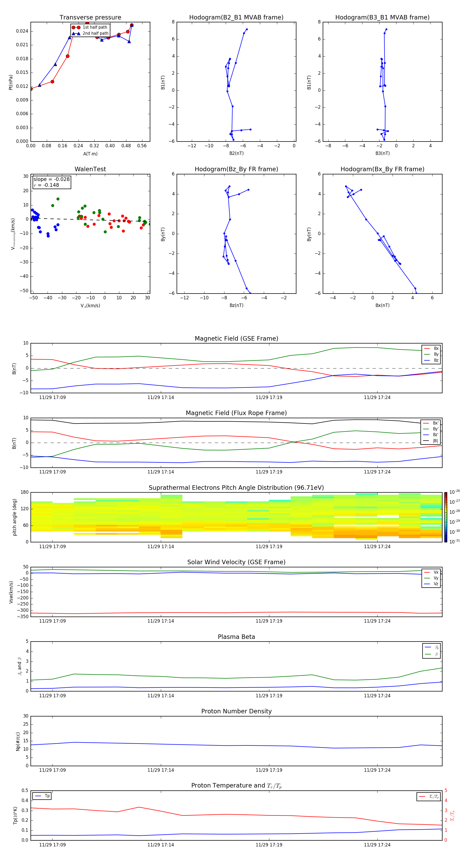Click the 'B3(nT)' x-axis label
Viewport: 473px width, 868px height.
(382, 154)
